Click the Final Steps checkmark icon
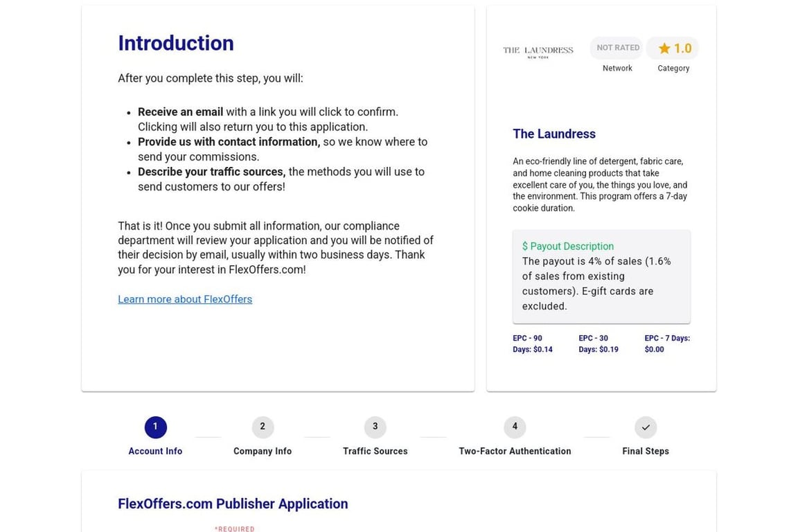The height and width of the screenshot is (532, 798). point(645,427)
